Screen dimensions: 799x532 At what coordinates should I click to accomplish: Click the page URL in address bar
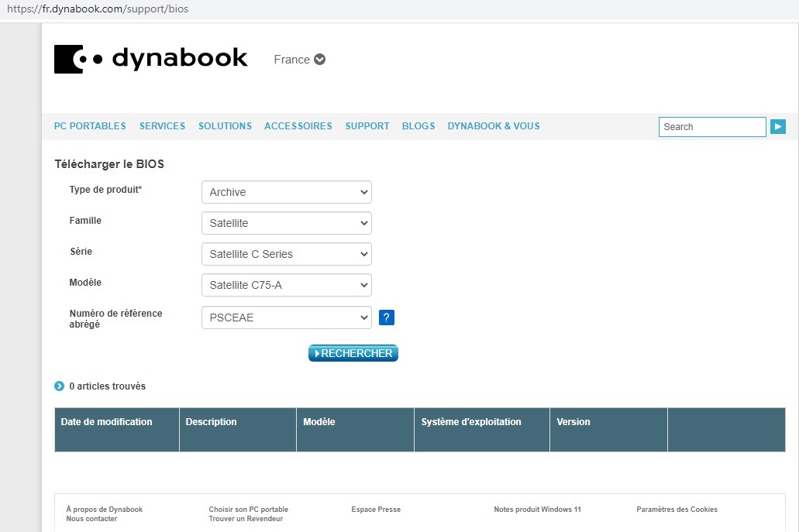coord(98,9)
